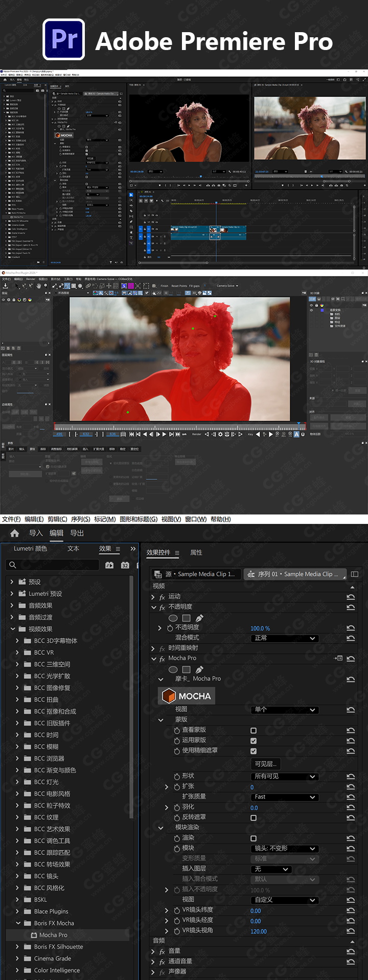Show hidden panel tabs with double-chevron
Image resolution: width=368 pixels, height=980 pixels.
tap(133, 549)
